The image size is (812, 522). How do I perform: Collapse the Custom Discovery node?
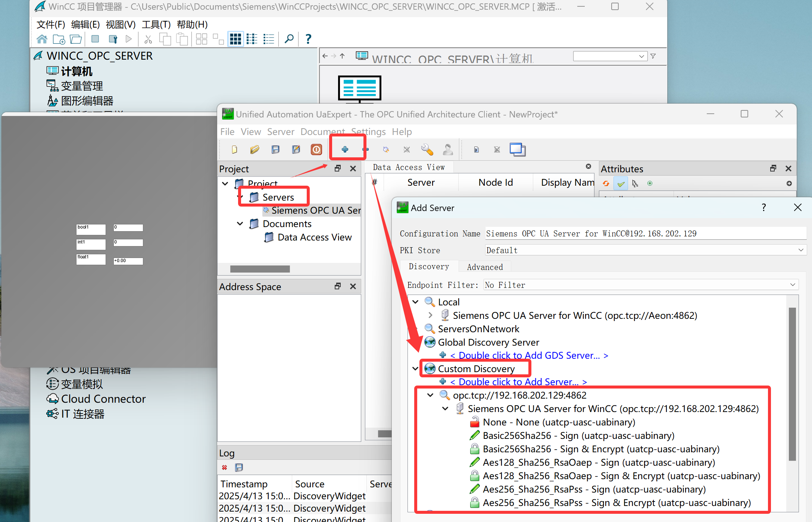click(x=415, y=369)
